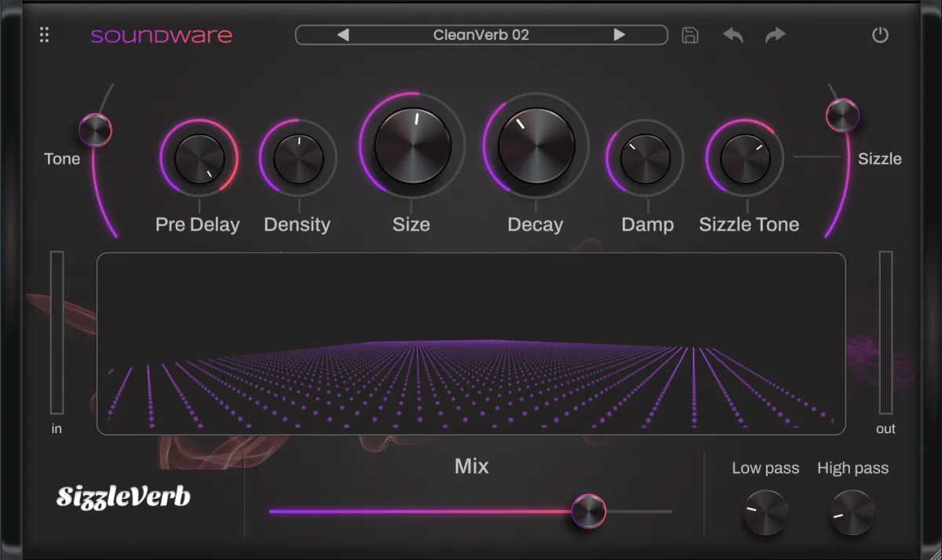This screenshot has height=560, width=942.
Task: Click the Damp knob
Action: coord(645,159)
